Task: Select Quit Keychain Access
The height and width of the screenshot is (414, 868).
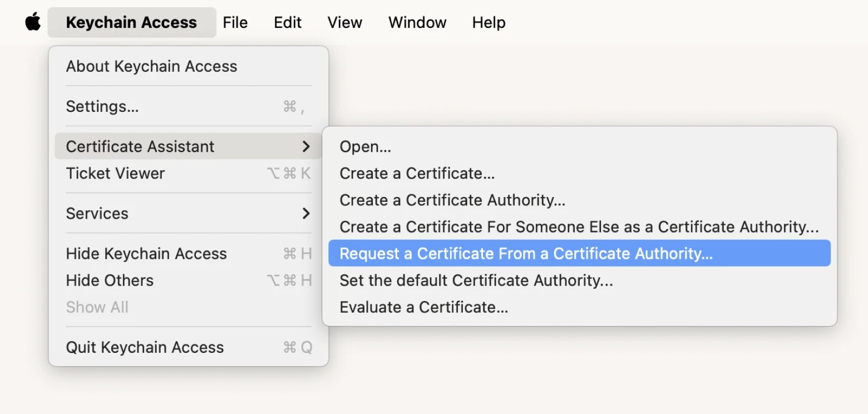Action: 189,347
